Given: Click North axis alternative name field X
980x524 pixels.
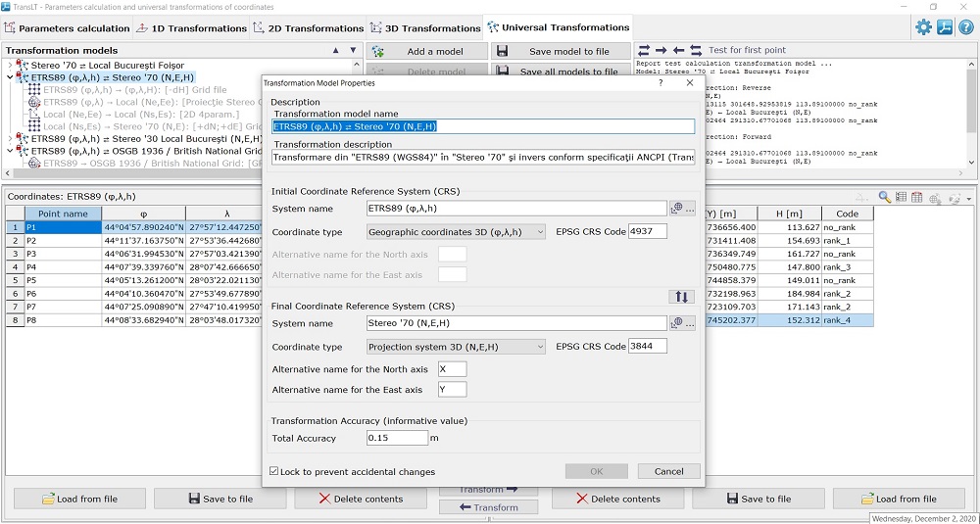Looking at the screenshot, I should pos(453,369).
